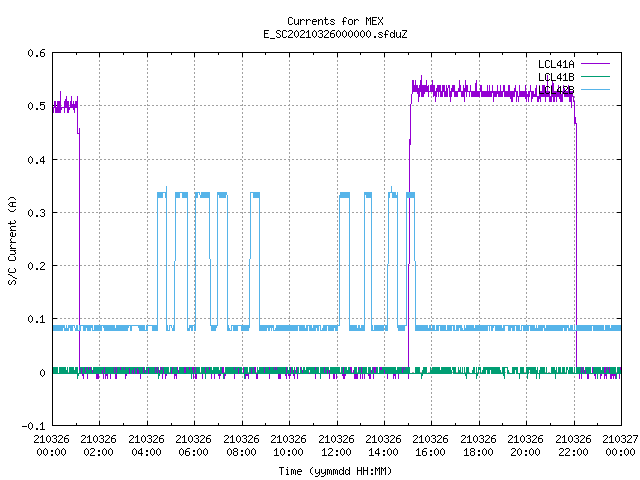
Task: Click the chart title "Currents for MEX"
Action: [335, 21]
